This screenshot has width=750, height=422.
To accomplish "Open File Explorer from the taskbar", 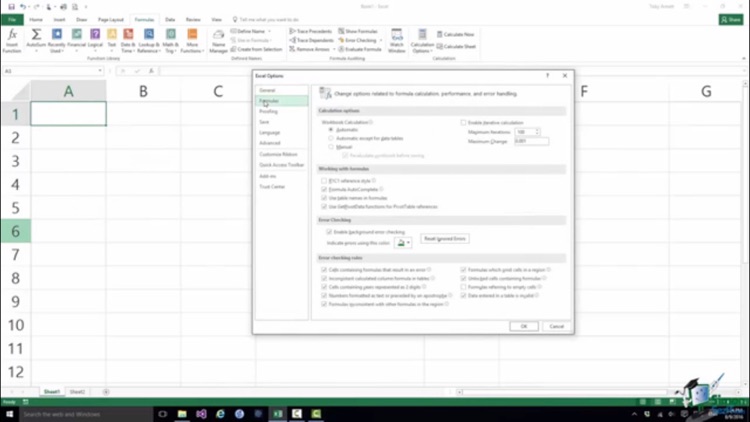I will click(182, 414).
